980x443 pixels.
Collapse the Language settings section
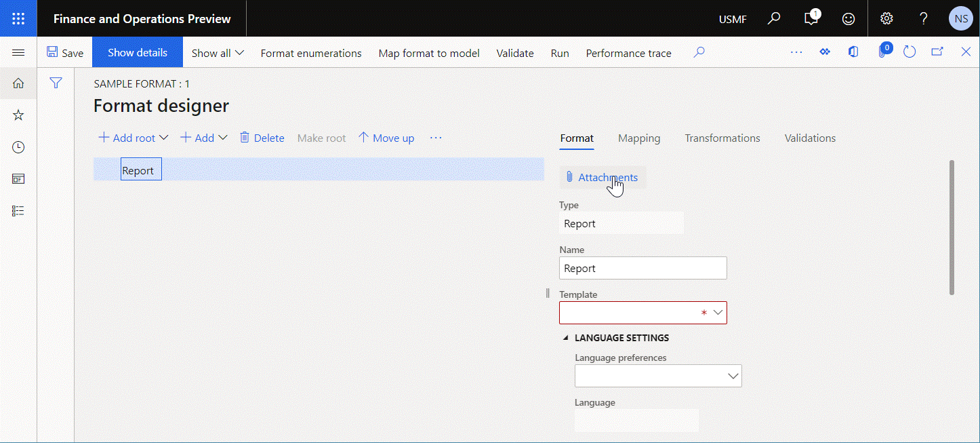tap(566, 337)
